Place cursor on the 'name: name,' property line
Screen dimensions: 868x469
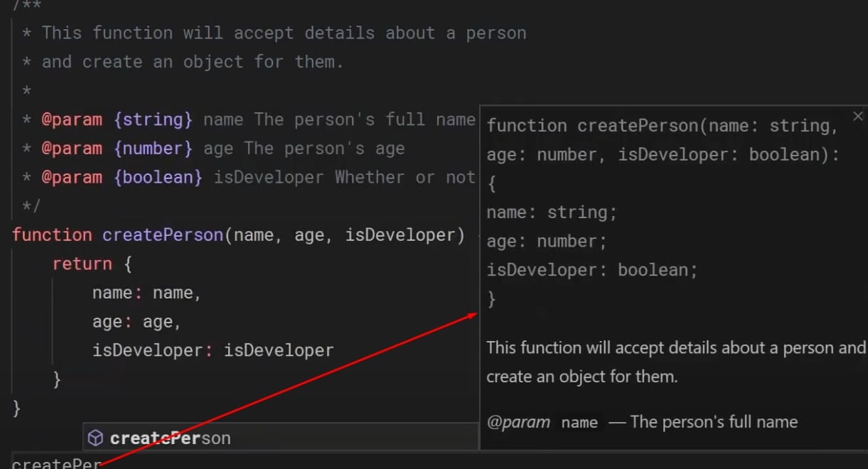coord(146,293)
